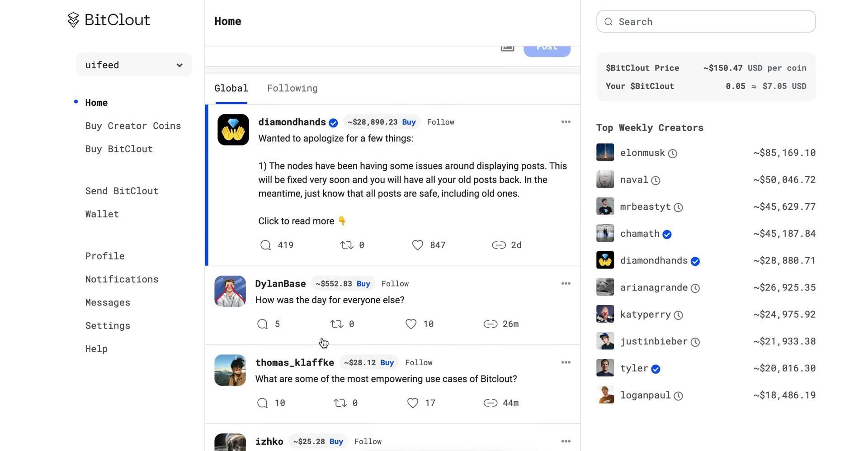This screenshot has height=451, width=868.
Task: Like the diamondhands post with heart icon
Action: click(x=417, y=245)
